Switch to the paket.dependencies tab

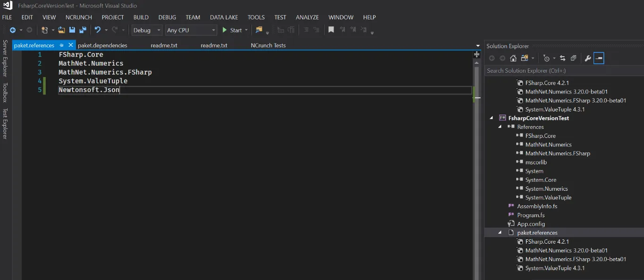coord(102,46)
